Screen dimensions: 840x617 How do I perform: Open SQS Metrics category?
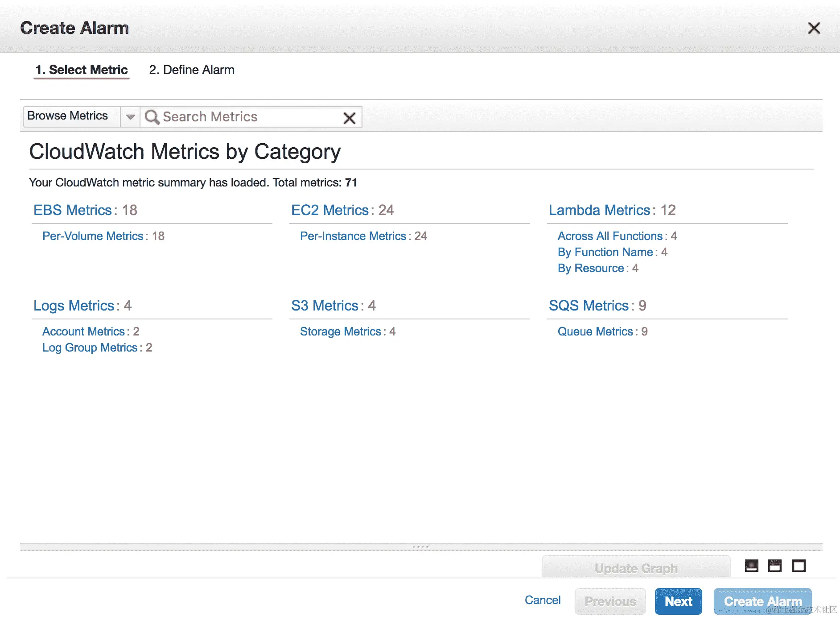pyautogui.click(x=589, y=306)
